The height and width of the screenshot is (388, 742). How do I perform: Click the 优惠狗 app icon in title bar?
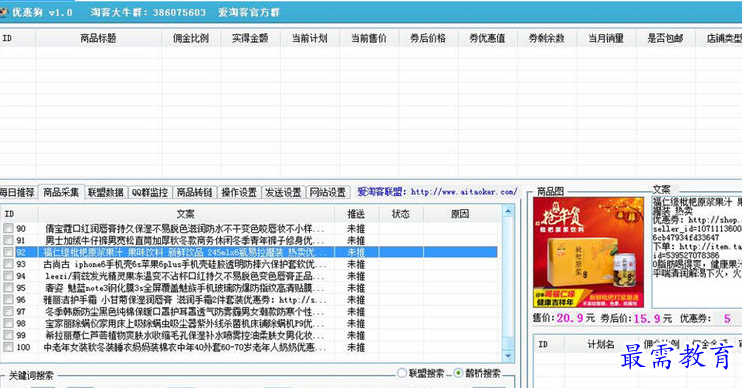click(3, 12)
